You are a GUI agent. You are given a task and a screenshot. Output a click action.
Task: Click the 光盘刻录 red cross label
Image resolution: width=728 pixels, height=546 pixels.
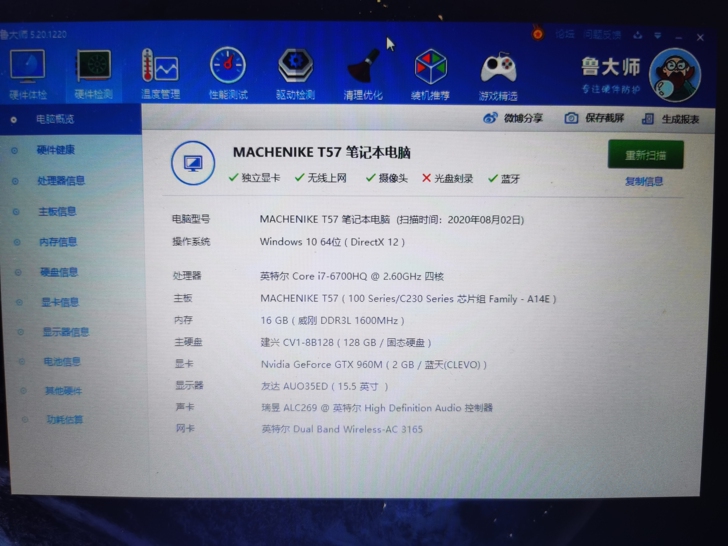pos(448,178)
